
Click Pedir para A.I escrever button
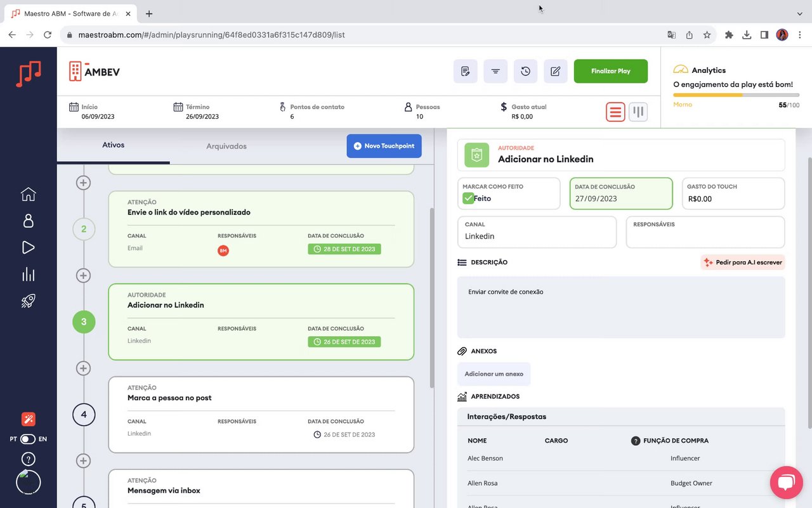[743, 262]
